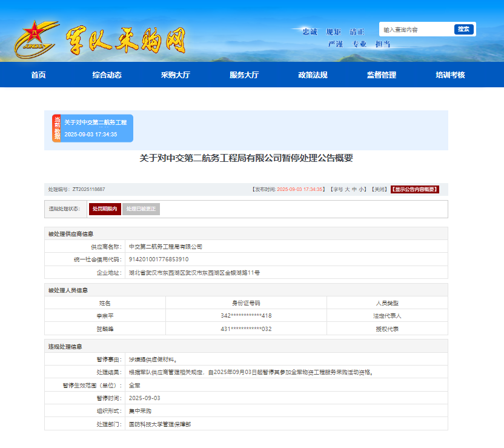Open the 服务大厅 menu item
Screen dimensions: 504x448
click(244, 75)
